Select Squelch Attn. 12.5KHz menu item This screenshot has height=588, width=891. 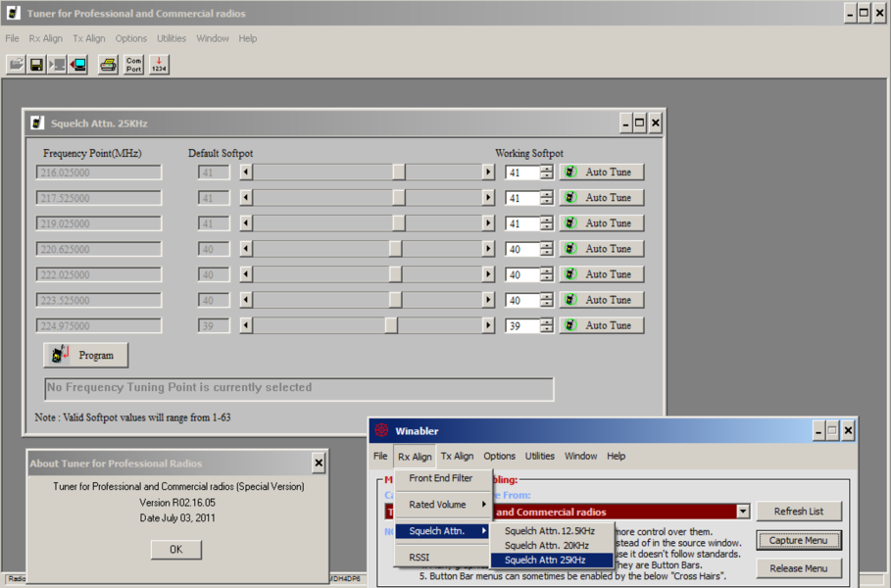coord(551,531)
